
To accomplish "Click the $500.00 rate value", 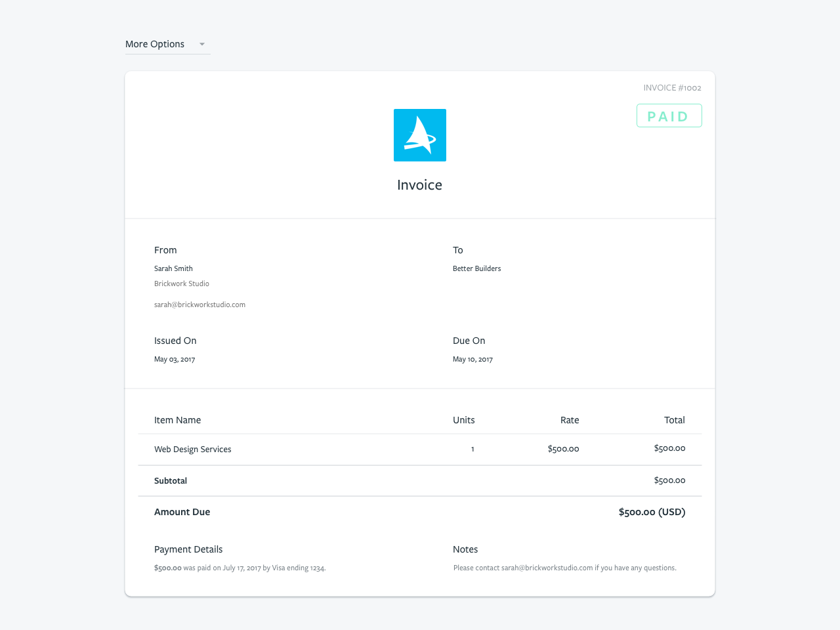I will (564, 449).
